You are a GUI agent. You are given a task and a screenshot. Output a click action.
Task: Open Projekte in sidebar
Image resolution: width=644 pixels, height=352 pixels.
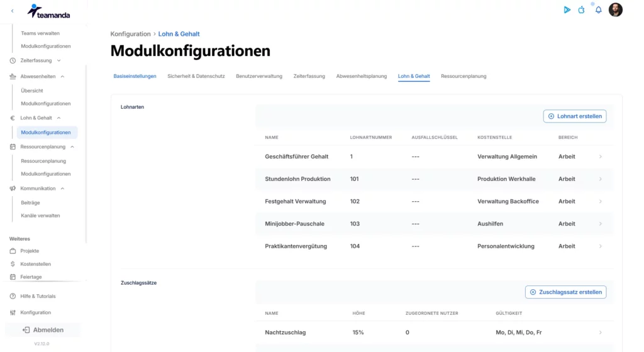tap(30, 251)
